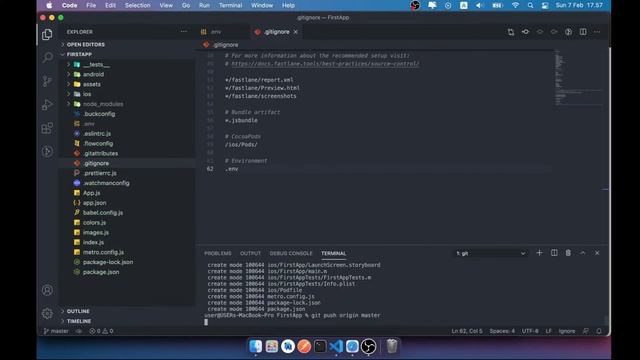Click the Explorer more actions ellipsis
The width and height of the screenshot is (640, 360).
[x=184, y=31]
